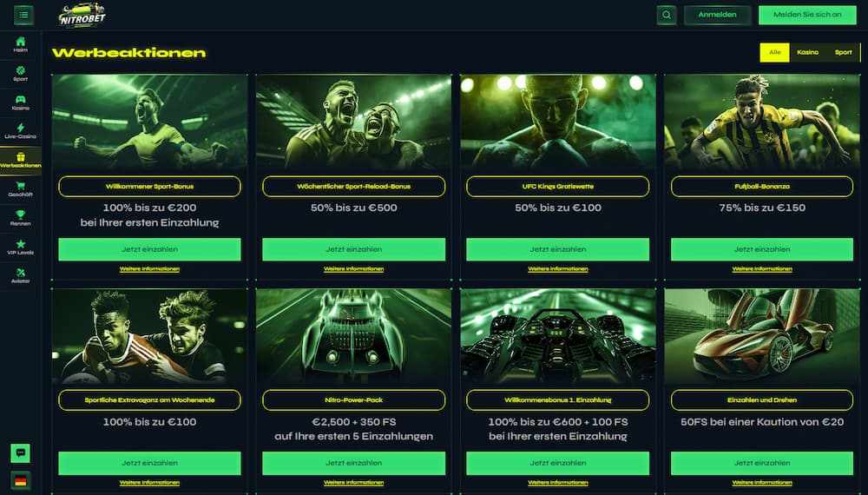This screenshot has height=495, width=868.
Task: Click the Nitro-Power-Pack car thumbnail
Action: [x=354, y=336]
